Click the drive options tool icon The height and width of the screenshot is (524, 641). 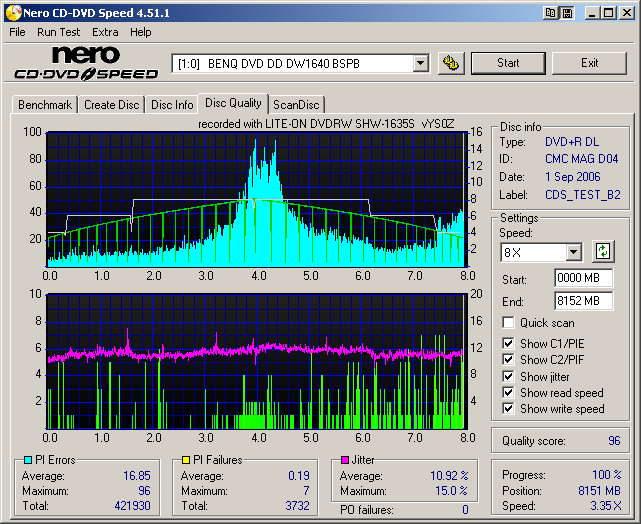(451, 63)
